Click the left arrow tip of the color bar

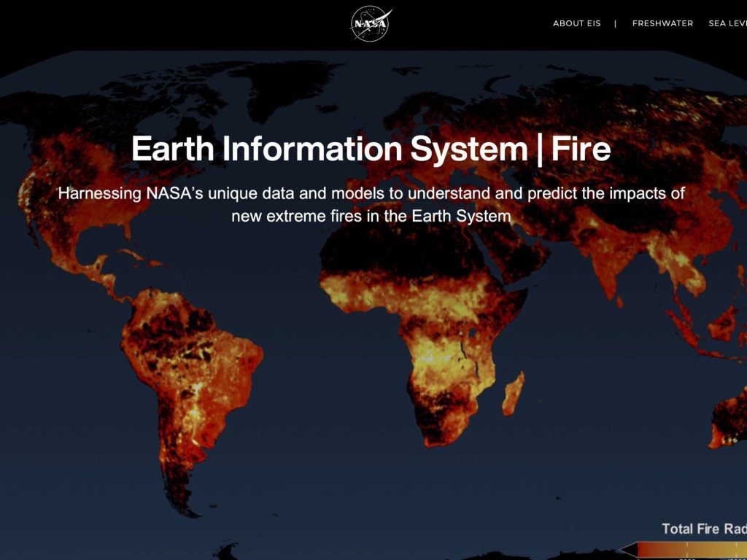point(628,550)
